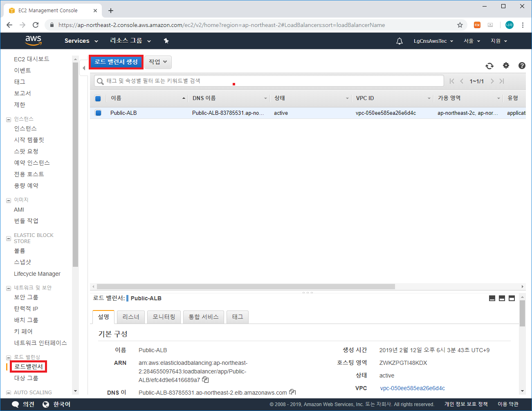
Task: Open the Services dropdown menu
Action: coord(81,41)
